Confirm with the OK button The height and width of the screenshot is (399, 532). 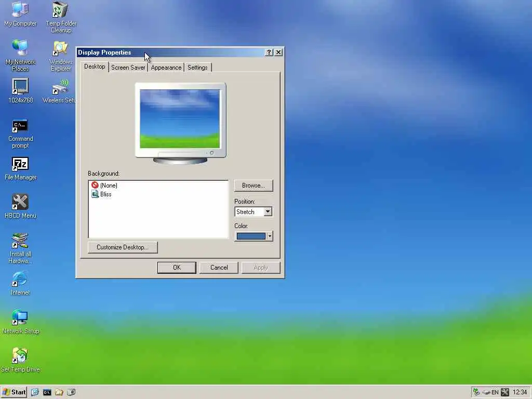tap(177, 268)
